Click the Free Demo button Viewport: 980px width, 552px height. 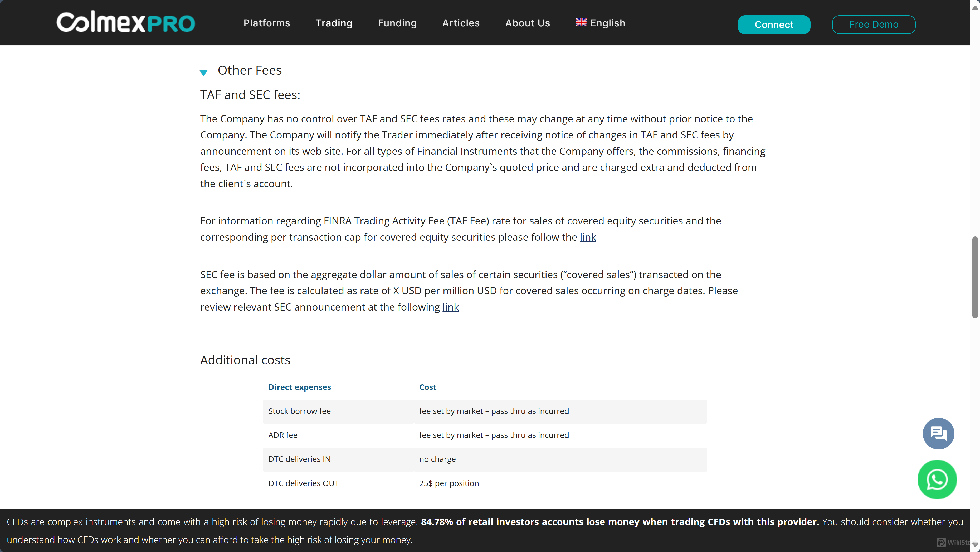click(x=874, y=24)
